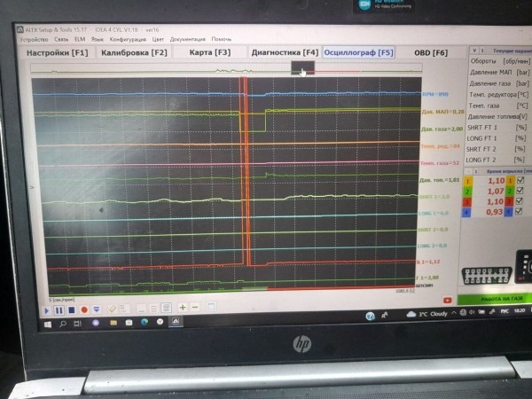Switch to the Калибровка [F2] tab
532x399 pixels.
coord(135,53)
